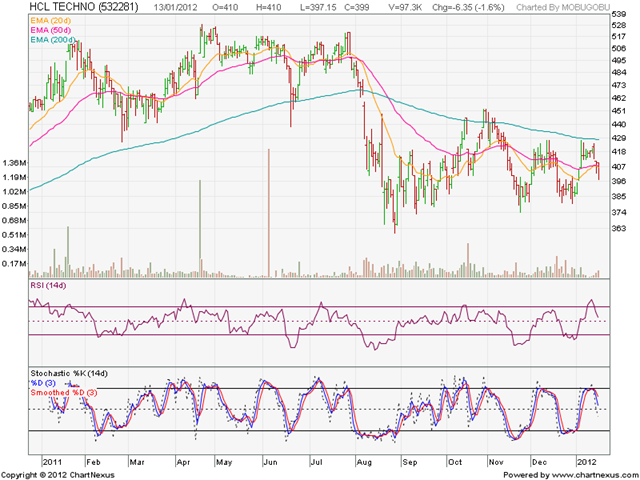This screenshot has width=640, height=480.
Task: Click the Chg=-6.35 (-1.6%) header value
Action: 468,7
